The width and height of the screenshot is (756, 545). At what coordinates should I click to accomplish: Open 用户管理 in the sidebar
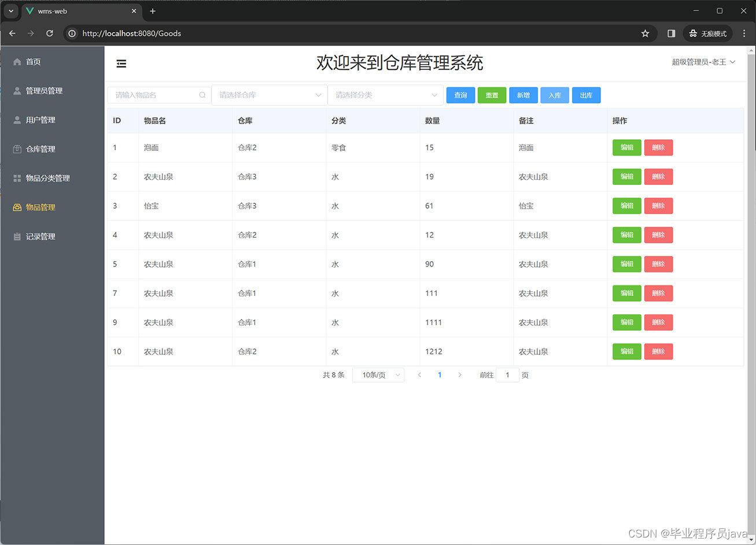[x=52, y=120]
